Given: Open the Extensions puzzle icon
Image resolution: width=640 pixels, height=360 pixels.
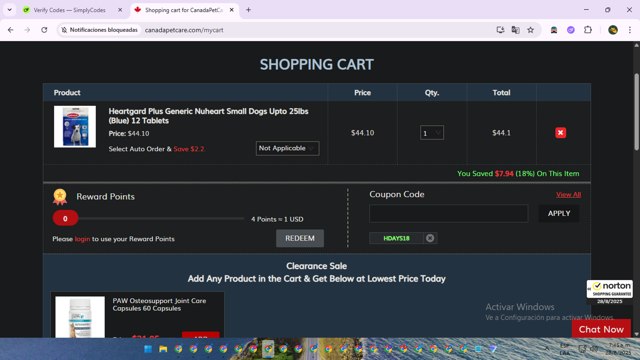Looking at the screenshot, I should (588, 30).
